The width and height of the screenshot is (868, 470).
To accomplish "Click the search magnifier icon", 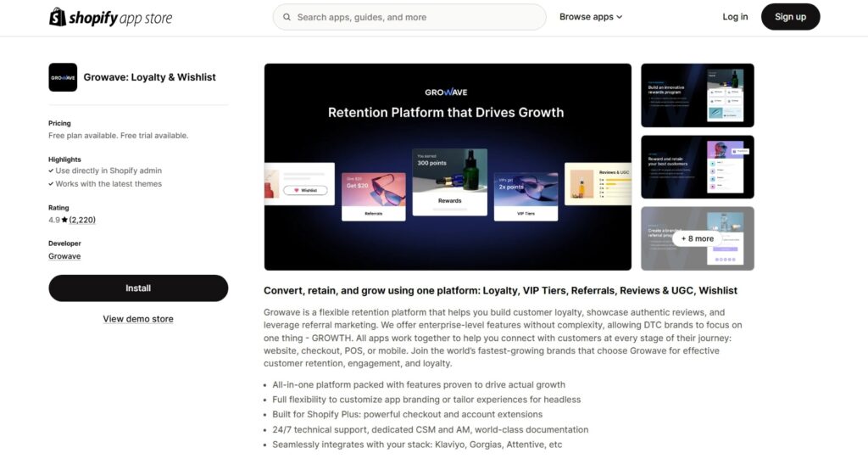I will point(287,17).
